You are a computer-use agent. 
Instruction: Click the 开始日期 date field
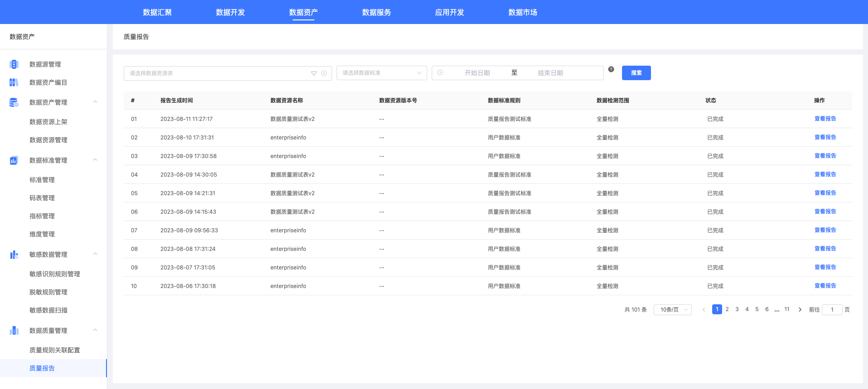point(477,73)
